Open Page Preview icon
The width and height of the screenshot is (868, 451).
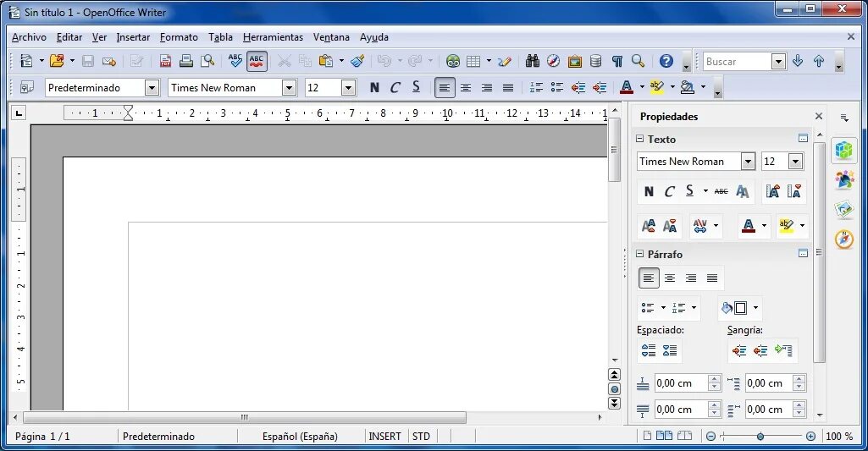[x=207, y=61]
